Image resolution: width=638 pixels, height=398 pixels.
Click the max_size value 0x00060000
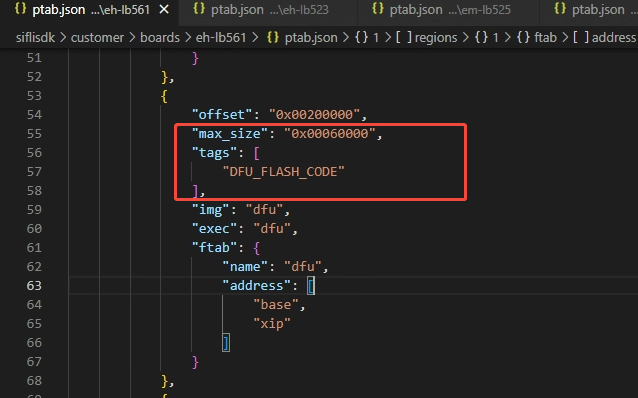[x=330, y=133]
